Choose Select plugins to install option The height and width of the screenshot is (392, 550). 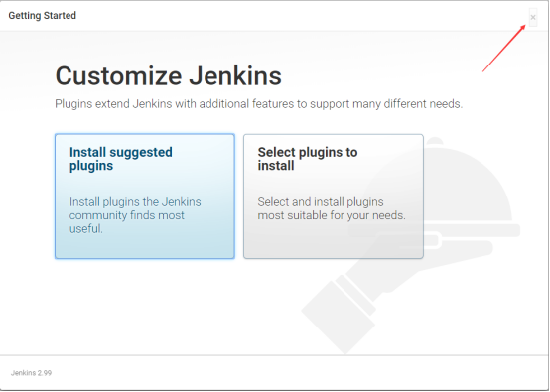click(334, 196)
